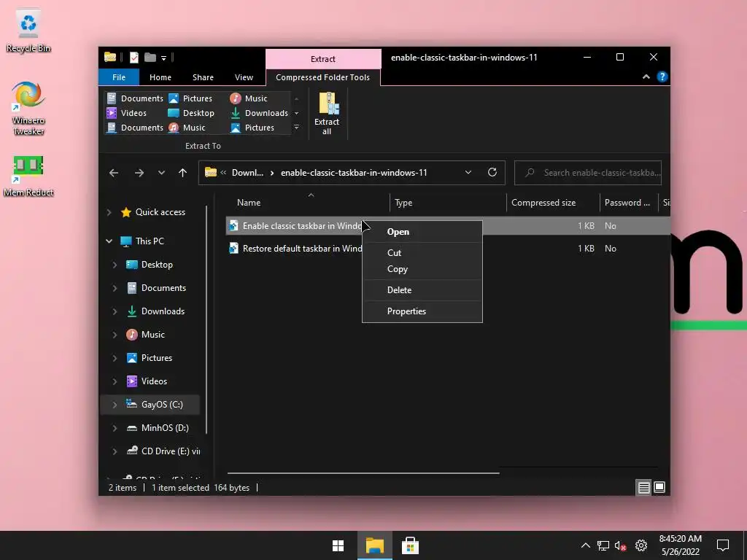This screenshot has height=560, width=747.
Task: Open the Explorer help icon
Action: coord(662,77)
